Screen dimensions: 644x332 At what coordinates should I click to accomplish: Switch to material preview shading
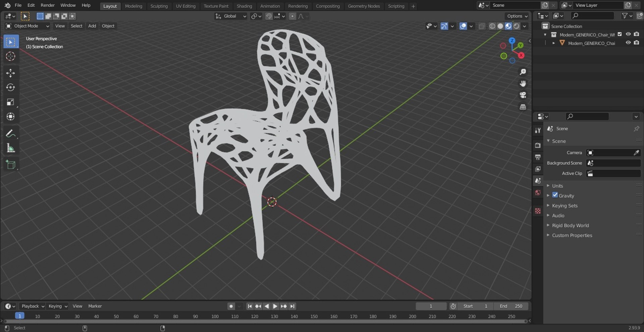[x=508, y=26]
